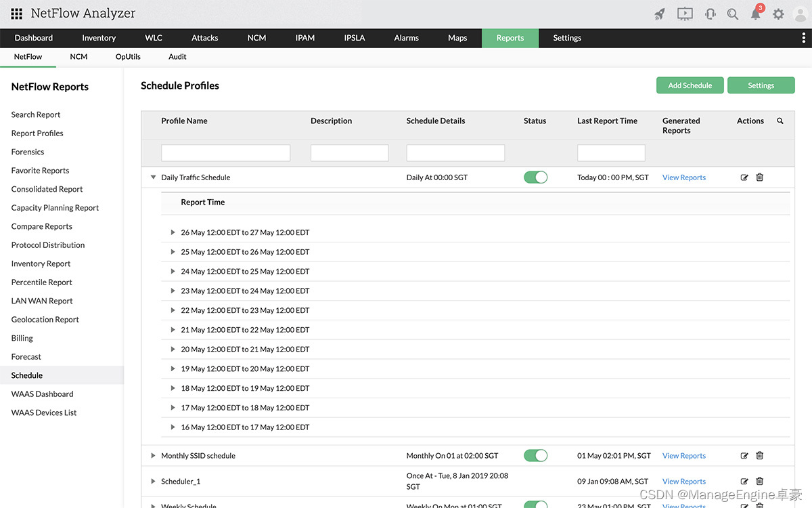Click the Add Schedule button
Screen dimensions: 812x508
click(x=690, y=85)
